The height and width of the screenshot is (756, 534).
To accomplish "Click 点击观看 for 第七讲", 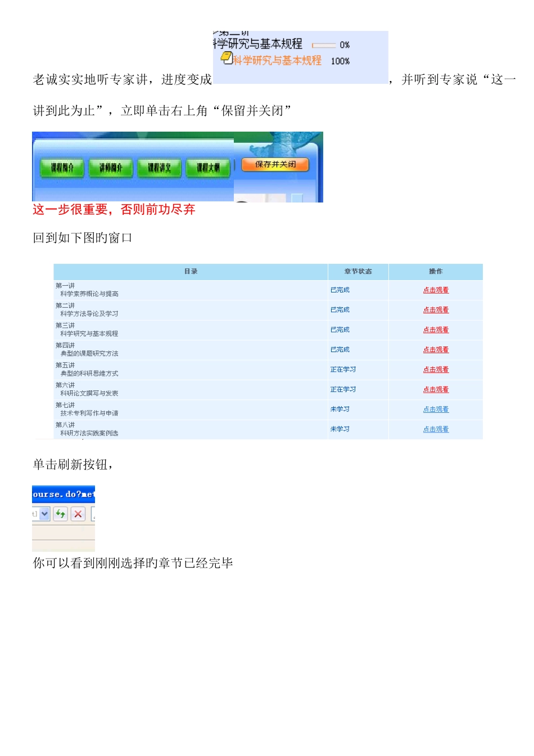I will click(436, 409).
